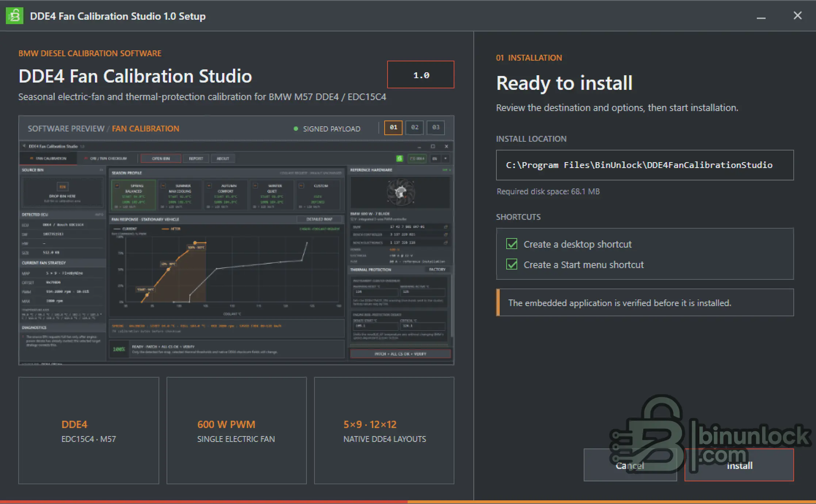The image size is (816, 504).
Task: Click the seasonal electric-fan calibration subtitle
Action: tap(202, 97)
